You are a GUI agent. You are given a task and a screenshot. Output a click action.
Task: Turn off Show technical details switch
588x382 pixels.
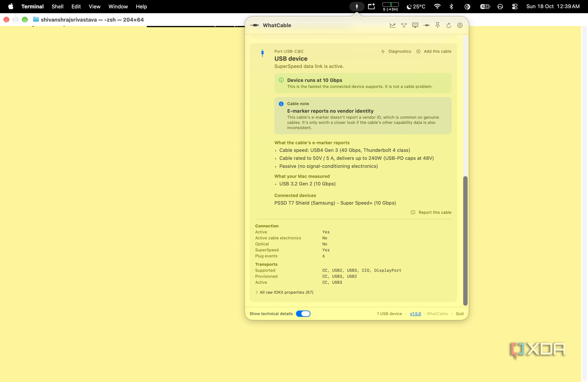tap(303, 314)
